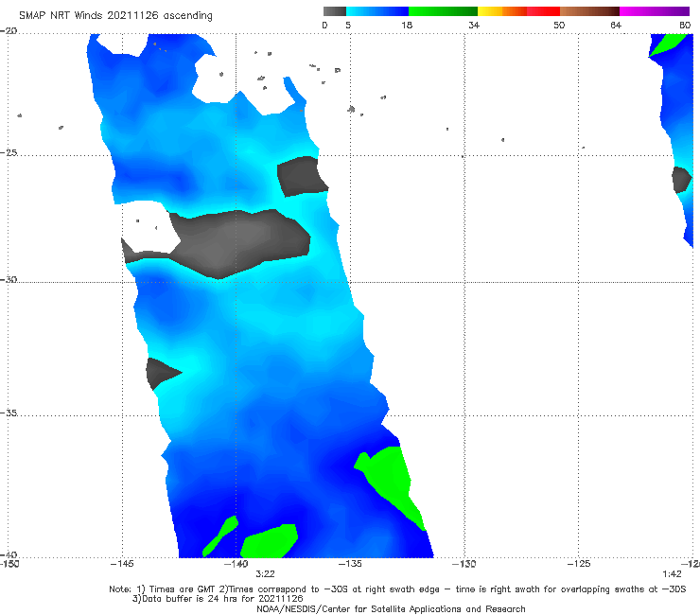Click the longitude label '-135'

coord(350,564)
